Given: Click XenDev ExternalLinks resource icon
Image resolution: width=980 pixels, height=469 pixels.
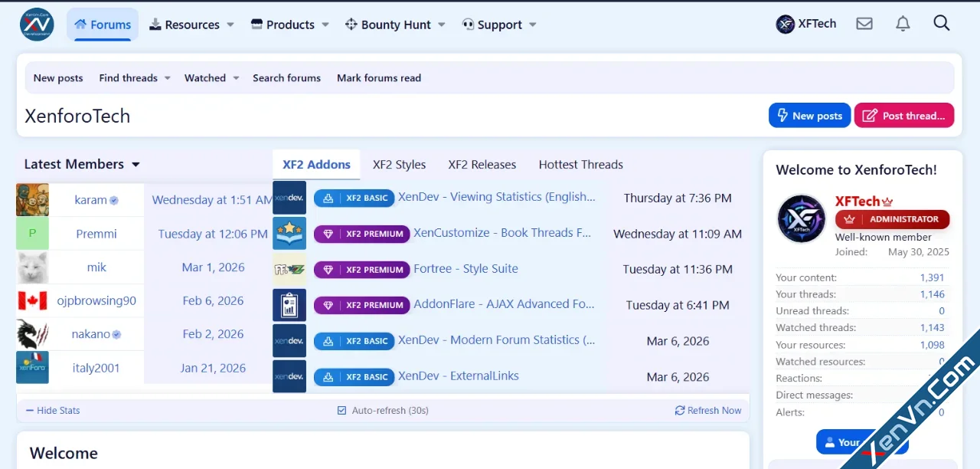Looking at the screenshot, I should pos(289,376).
